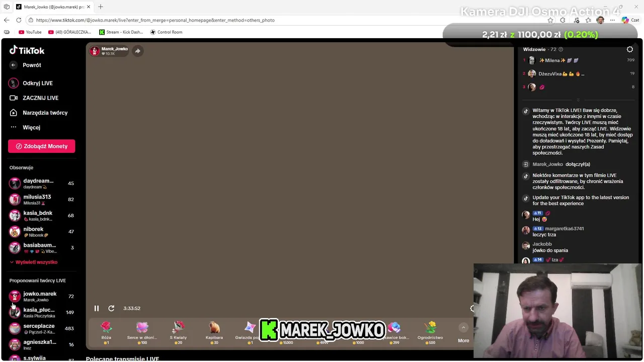This screenshot has height=362, width=644.
Task: Expand Wyświetl wszystko following list
Action: pos(33,262)
